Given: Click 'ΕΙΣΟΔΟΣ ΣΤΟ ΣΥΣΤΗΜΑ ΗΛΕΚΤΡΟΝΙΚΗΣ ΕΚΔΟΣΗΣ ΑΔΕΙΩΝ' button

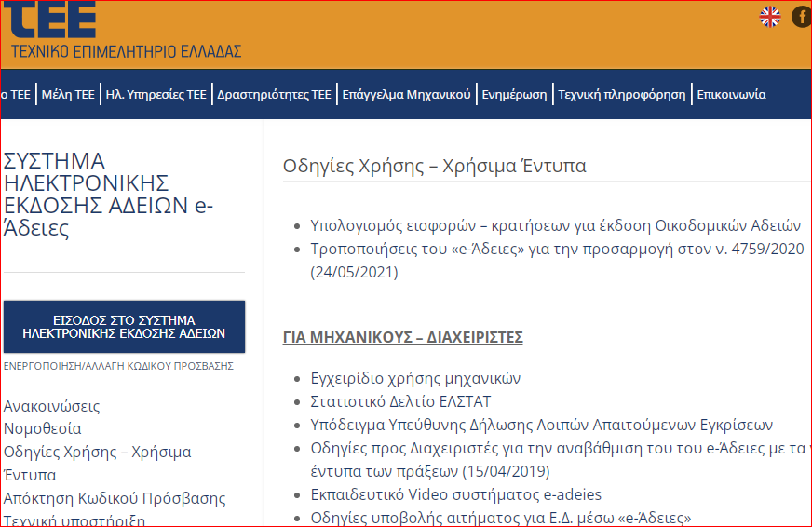Looking at the screenshot, I should coord(124,327).
